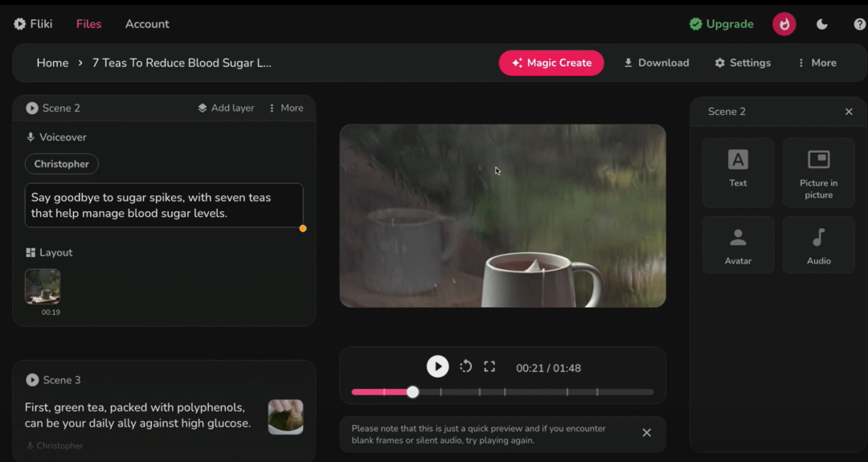Click the playback progress slider handle
Image resolution: width=868 pixels, height=462 pixels.
tap(412, 392)
